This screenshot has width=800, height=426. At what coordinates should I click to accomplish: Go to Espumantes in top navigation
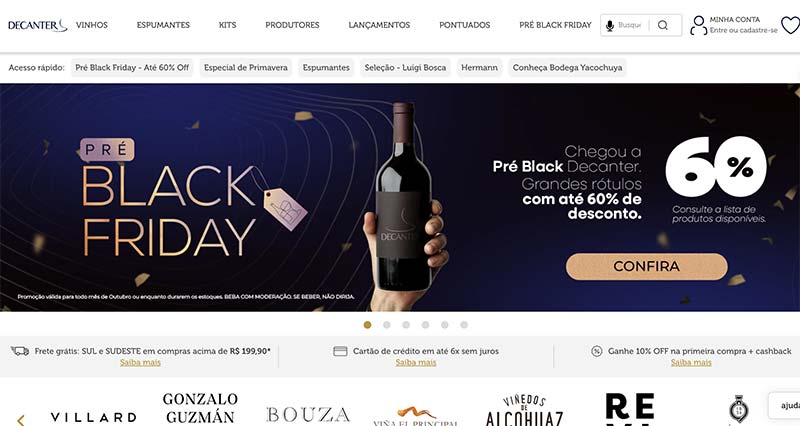click(163, 25)
